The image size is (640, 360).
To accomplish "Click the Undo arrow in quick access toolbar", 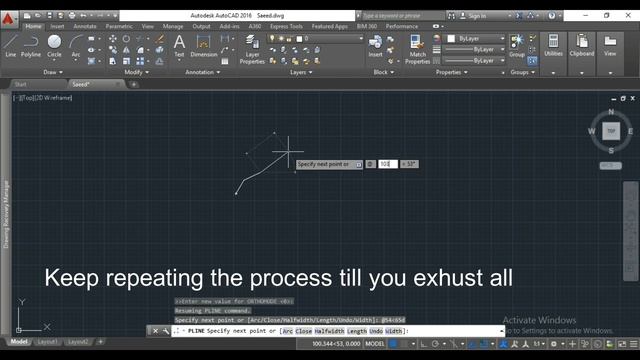I will click(83, 16).
